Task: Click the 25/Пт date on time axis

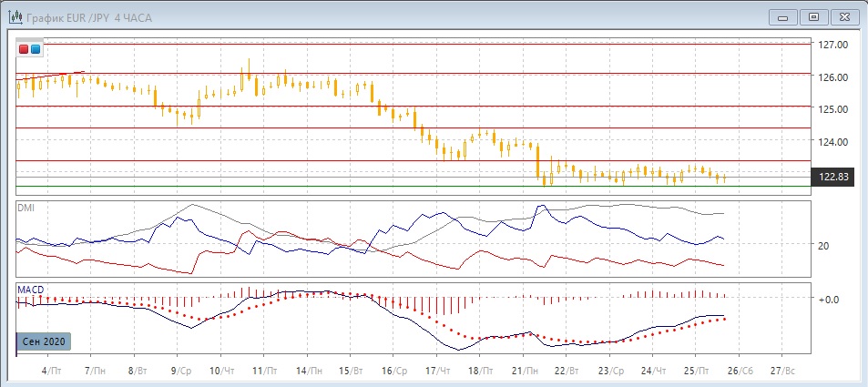Action: 695,372
